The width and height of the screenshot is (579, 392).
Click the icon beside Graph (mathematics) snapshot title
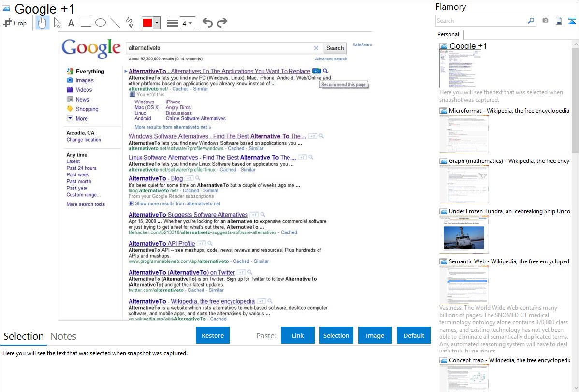(443, 161)
